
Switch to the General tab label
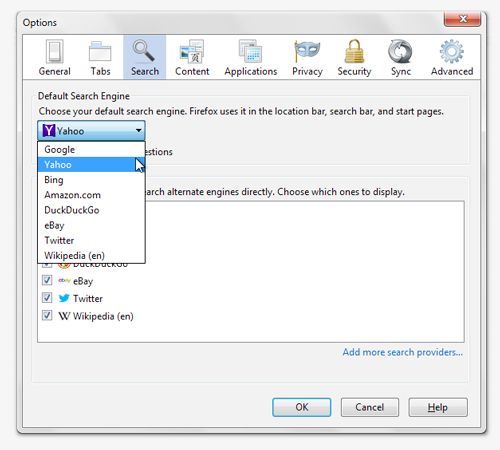[x=55, y=71]
